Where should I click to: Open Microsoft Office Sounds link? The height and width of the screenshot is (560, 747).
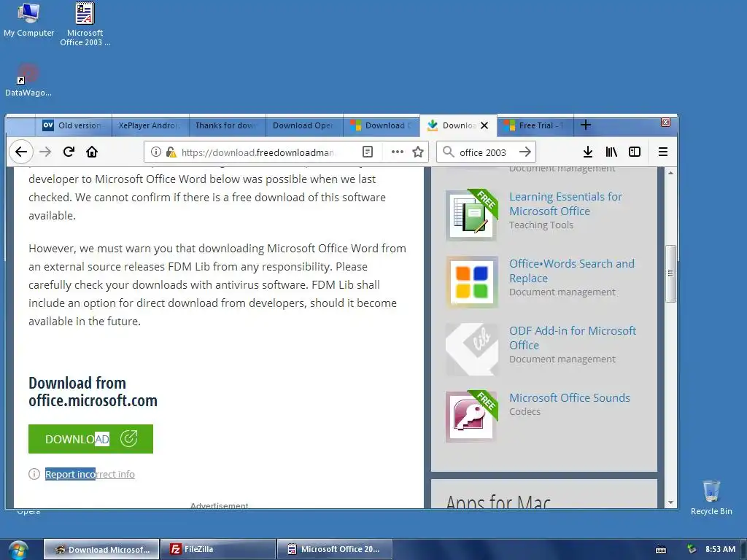coord(570,397)
